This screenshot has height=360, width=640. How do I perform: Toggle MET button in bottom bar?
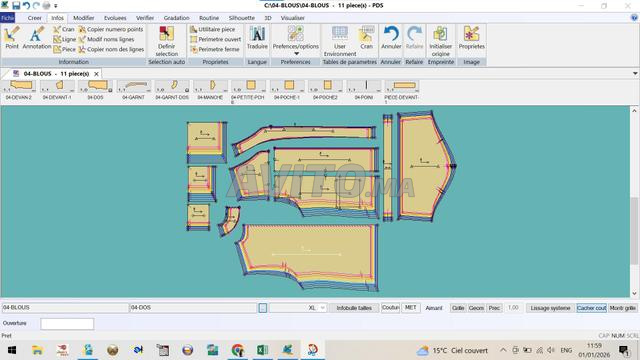tap(410, 307)
